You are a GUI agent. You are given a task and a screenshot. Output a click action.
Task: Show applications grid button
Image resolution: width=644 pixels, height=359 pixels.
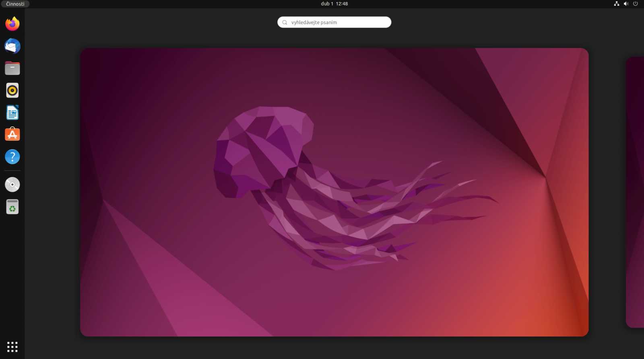click(x=12, y=347)
